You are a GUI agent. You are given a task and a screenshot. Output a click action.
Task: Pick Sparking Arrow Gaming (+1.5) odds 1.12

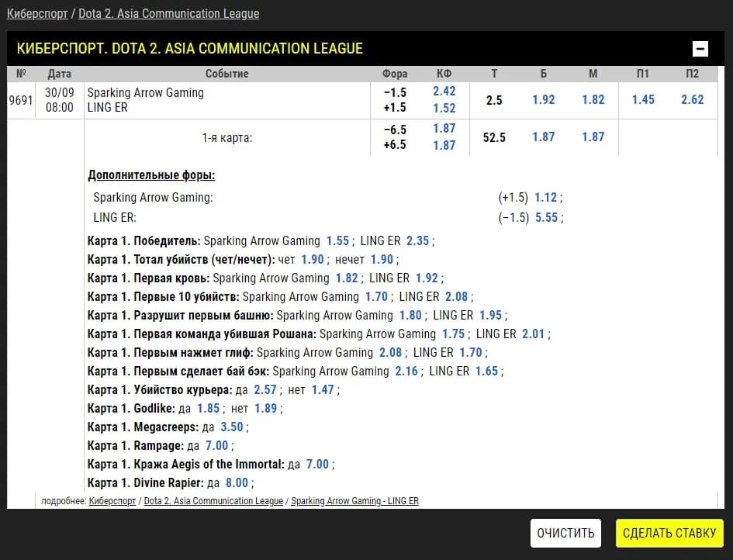[546, 197]
